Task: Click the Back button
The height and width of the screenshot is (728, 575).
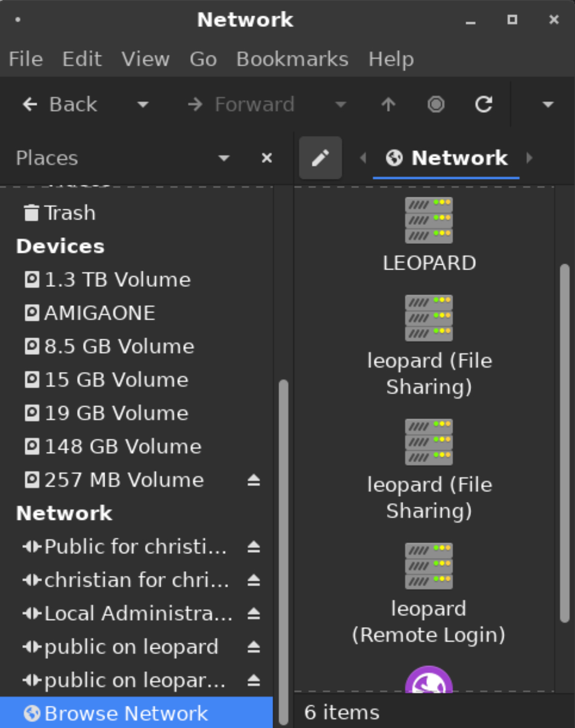Action: [x=60, y=104]
